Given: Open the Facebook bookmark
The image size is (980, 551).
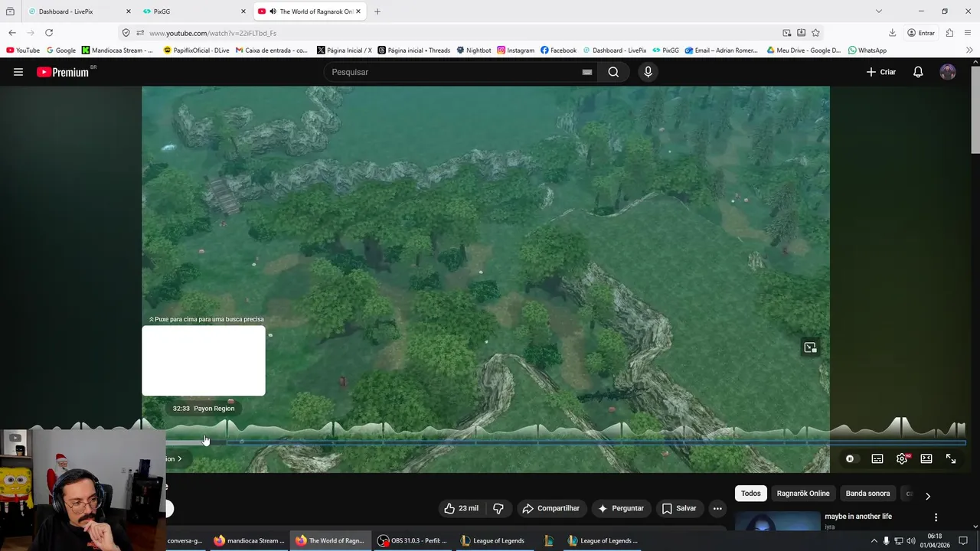Looking at the screenshot, I should tap(558, 51).
